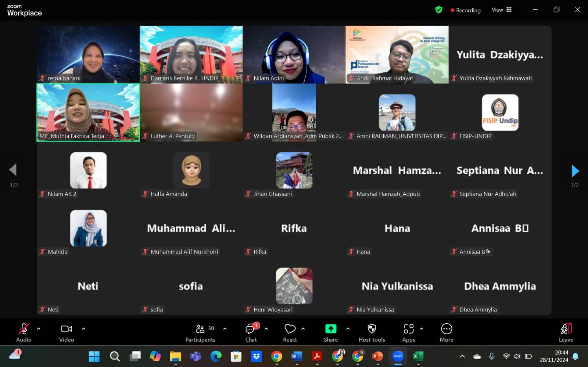The height and width of the screenshot is (367, 588).
Task: Click the green Share screen button
Action: coord(330,329)
